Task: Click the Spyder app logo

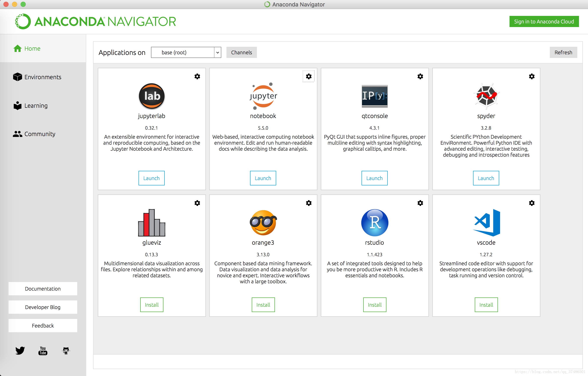Action: (486, 96)
